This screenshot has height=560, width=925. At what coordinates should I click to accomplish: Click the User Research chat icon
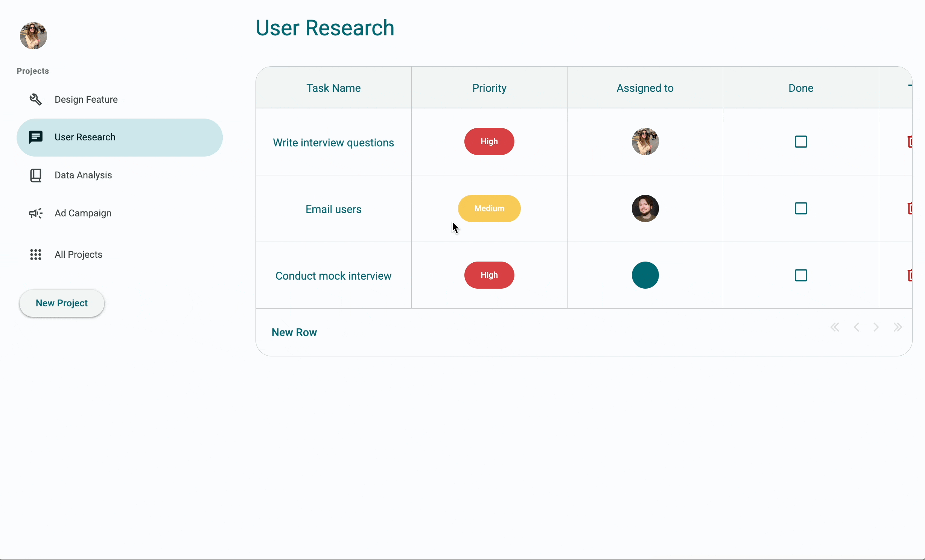36,137
